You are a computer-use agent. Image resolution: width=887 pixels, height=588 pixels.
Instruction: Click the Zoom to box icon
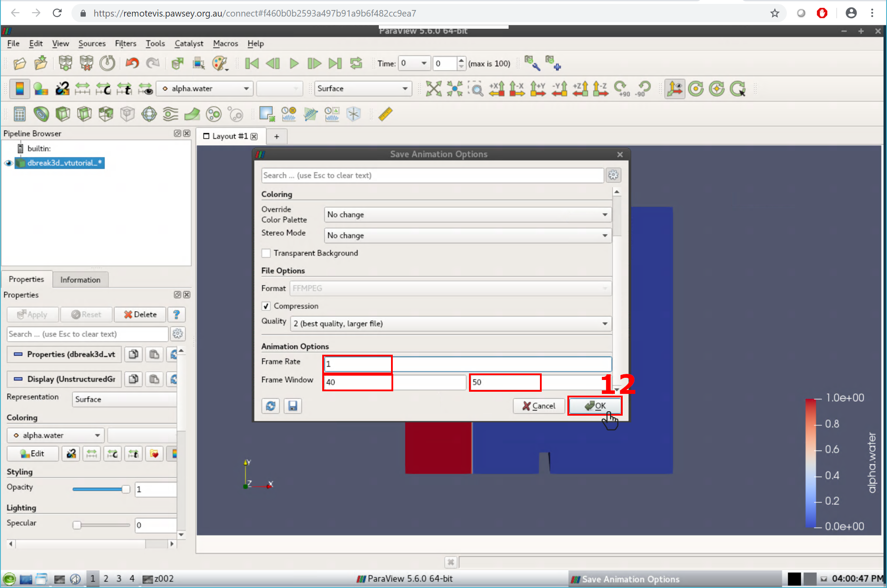coord(476,89)
